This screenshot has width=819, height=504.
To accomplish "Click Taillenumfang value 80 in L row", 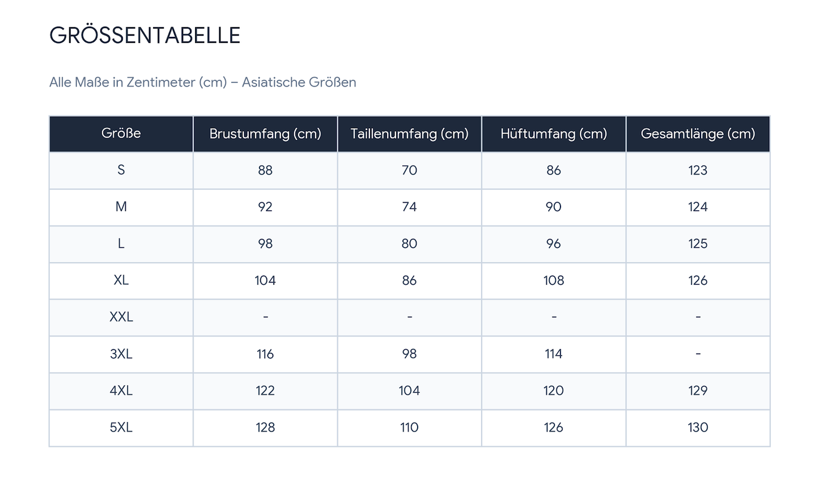I will tap(409, 244).
